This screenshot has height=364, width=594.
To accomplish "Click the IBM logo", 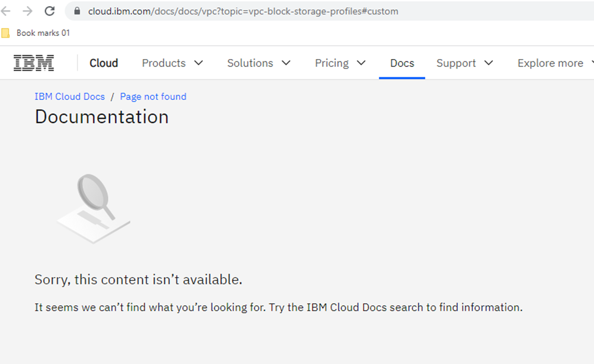I will [x=34, y=63].
